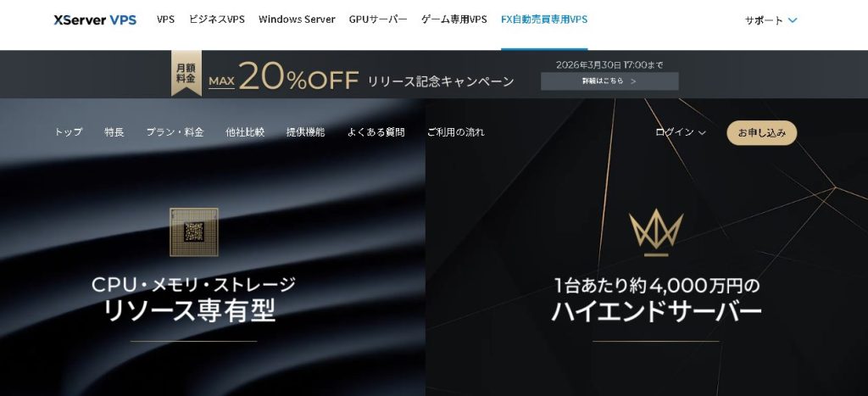Open the VPS menu item
The image size is (868, 396).
point(165,20)
